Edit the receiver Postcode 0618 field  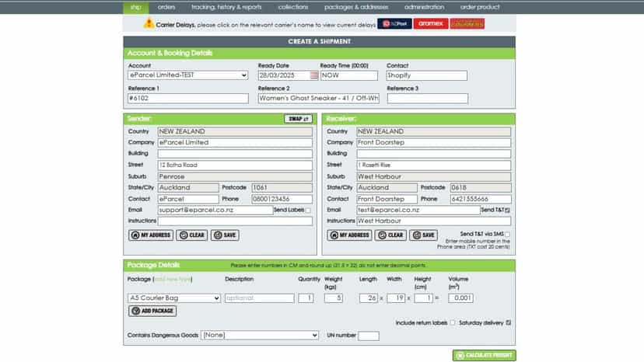(481, 187)
